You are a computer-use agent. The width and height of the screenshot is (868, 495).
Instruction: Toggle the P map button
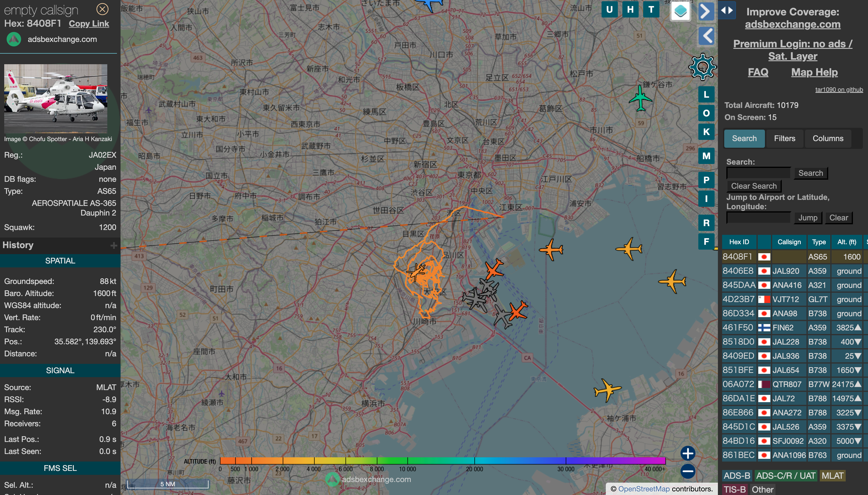[x=706, y=180]
